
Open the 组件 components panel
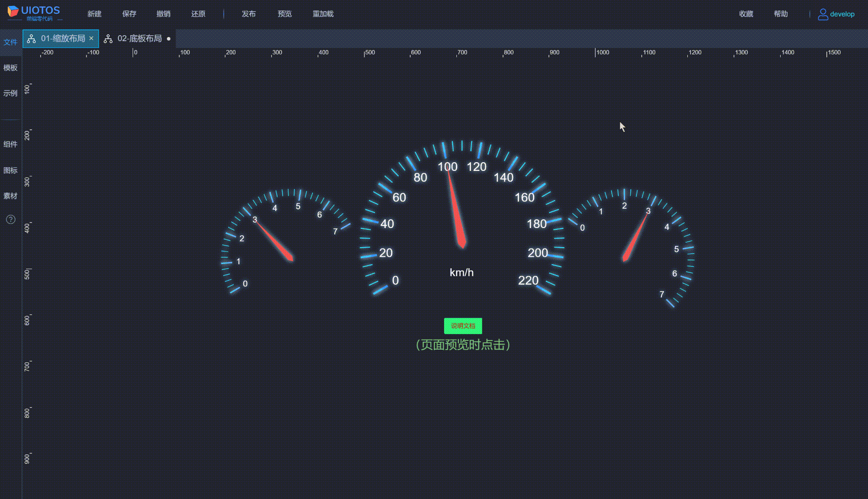tap(11, 144)
